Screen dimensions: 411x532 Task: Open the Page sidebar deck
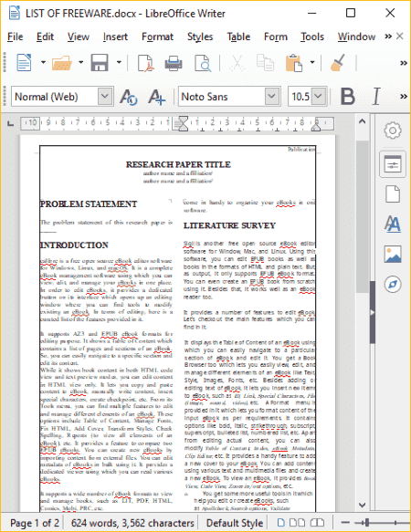coord(393,194)
